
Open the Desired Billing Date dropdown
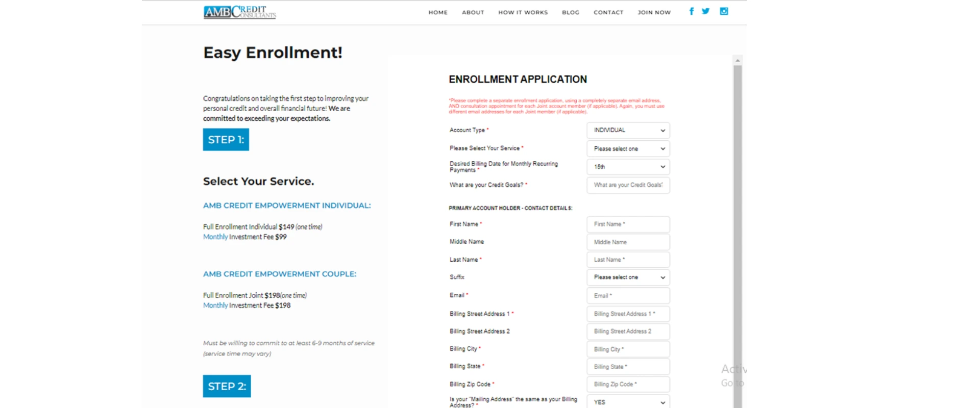[x=628, y=167]
